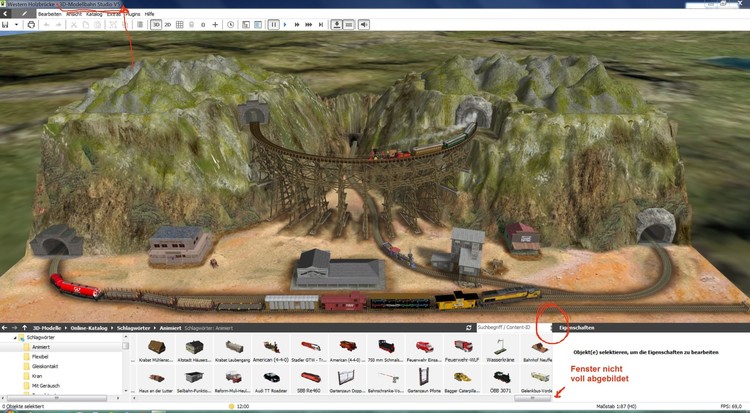This screenshot has height=413, width=750.
Task: Click the back arrow in catalog bar
Action: [6, 327]
